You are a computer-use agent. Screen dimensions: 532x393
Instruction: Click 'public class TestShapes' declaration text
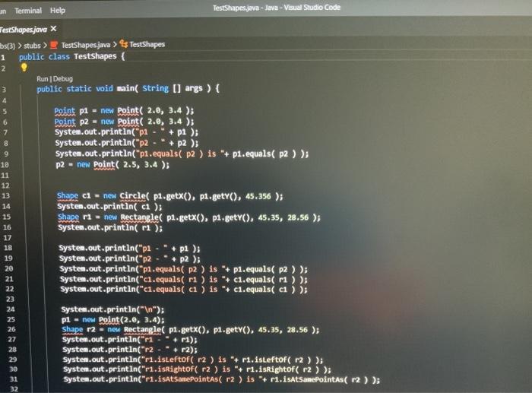pos(68,56)
